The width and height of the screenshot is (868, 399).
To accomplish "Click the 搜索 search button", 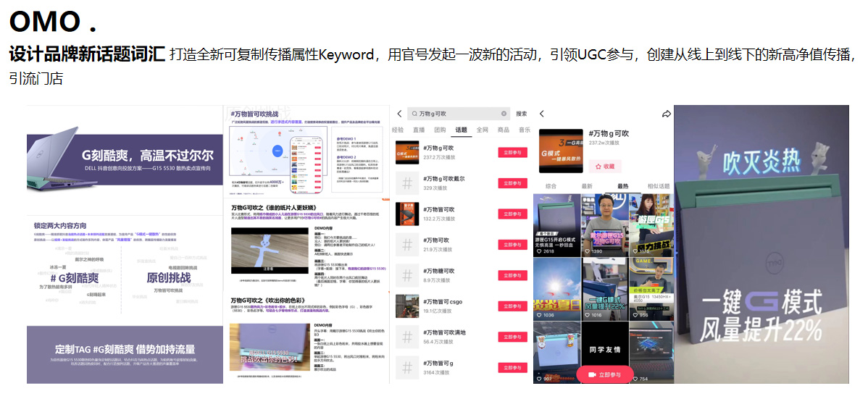I will [x=522, y=114].
